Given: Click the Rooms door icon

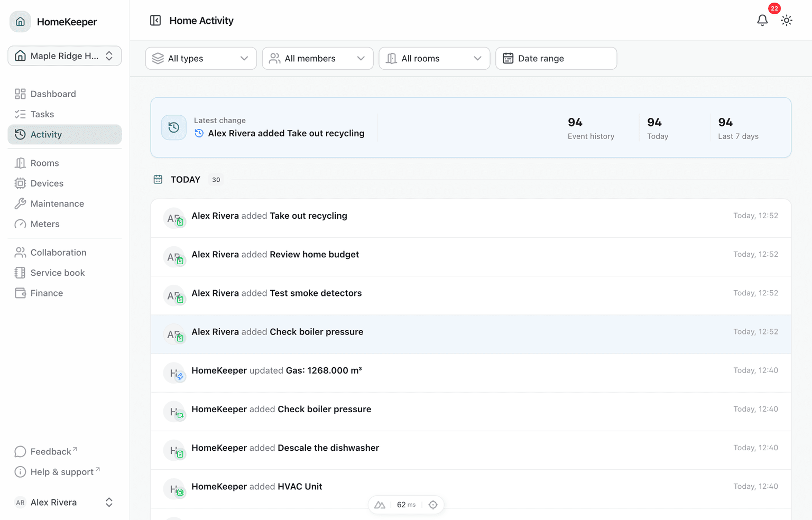Looking at the screenshot, I should 20,163.
